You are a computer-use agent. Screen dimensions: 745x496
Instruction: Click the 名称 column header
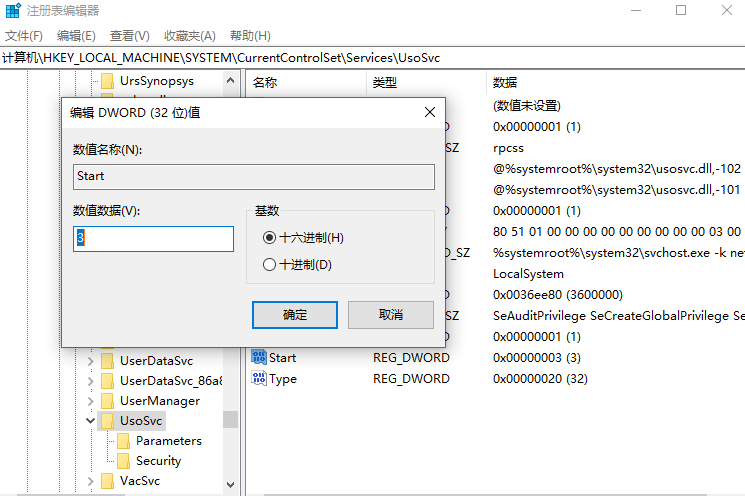(x=265, y=83)
